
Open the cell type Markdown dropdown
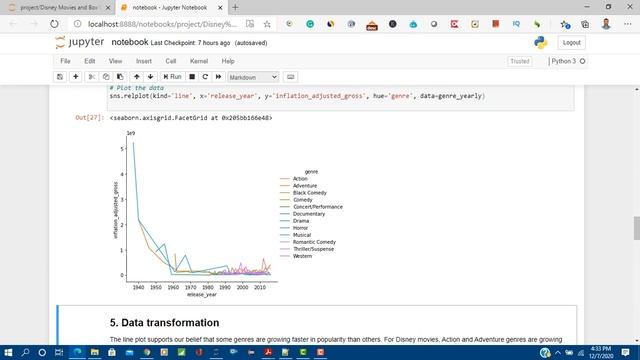pos(253,77)
